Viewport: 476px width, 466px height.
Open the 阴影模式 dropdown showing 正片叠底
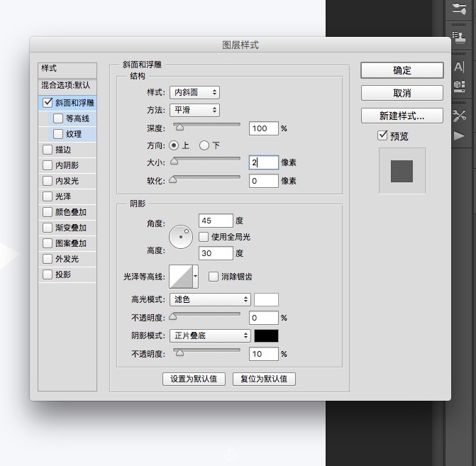[x=210, y=335]
